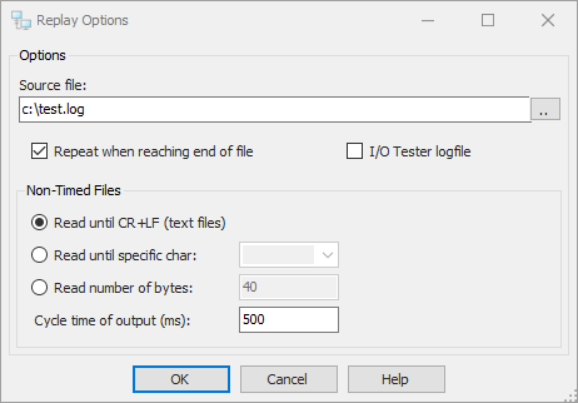This screenshot has width=578, height=403.
Task: Click the cycle time field showing 500
Action: pos(289,320)
